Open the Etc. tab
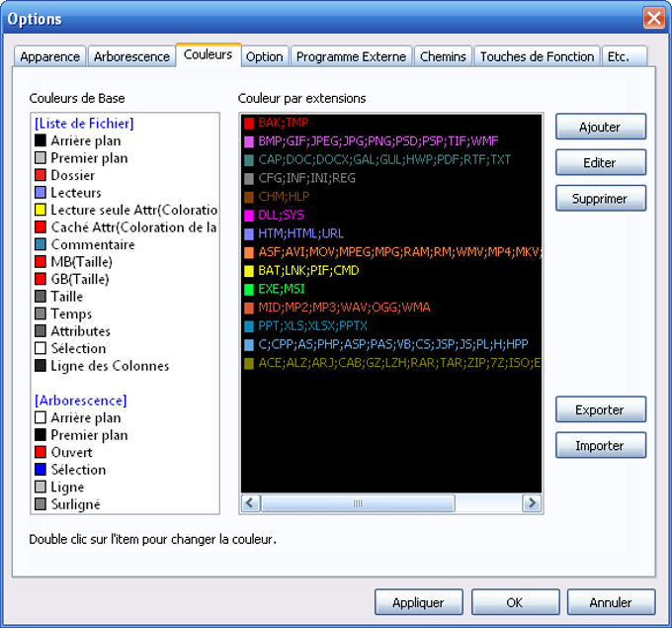This screenshot has width=672, height=628. (624, 56)
